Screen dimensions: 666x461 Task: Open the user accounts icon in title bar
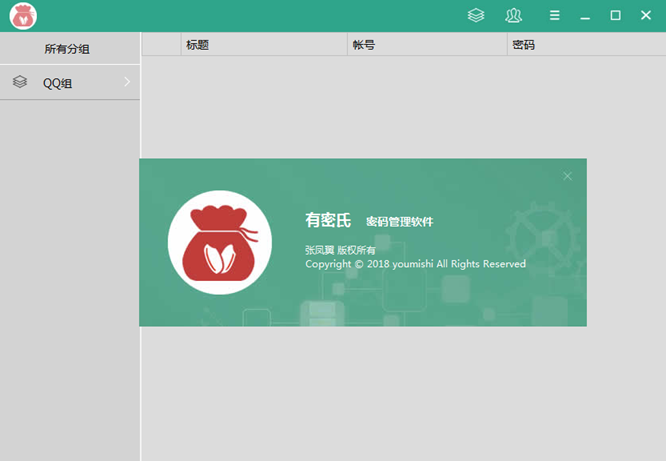pyautogui.click(x=513, y=15)
